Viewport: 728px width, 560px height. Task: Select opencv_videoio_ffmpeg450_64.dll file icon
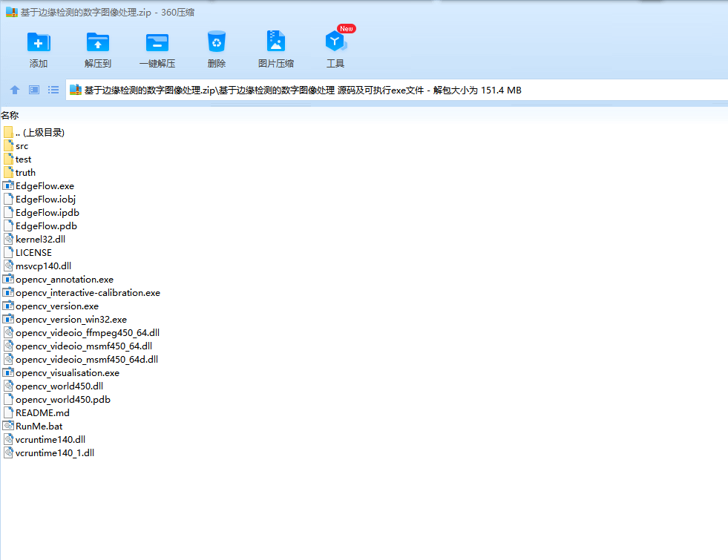click(x=8, y=332)
